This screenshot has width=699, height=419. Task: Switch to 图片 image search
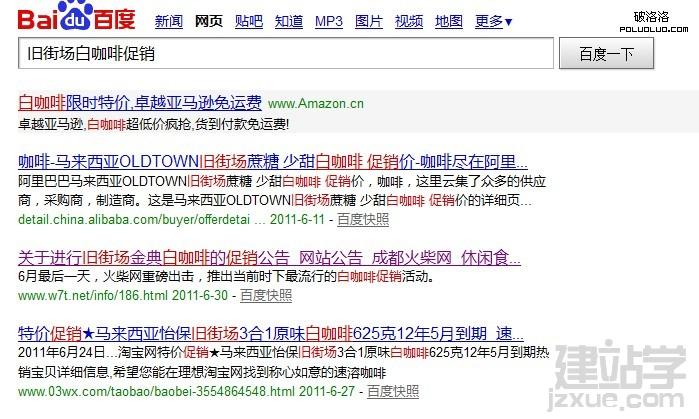coord(369,21)
